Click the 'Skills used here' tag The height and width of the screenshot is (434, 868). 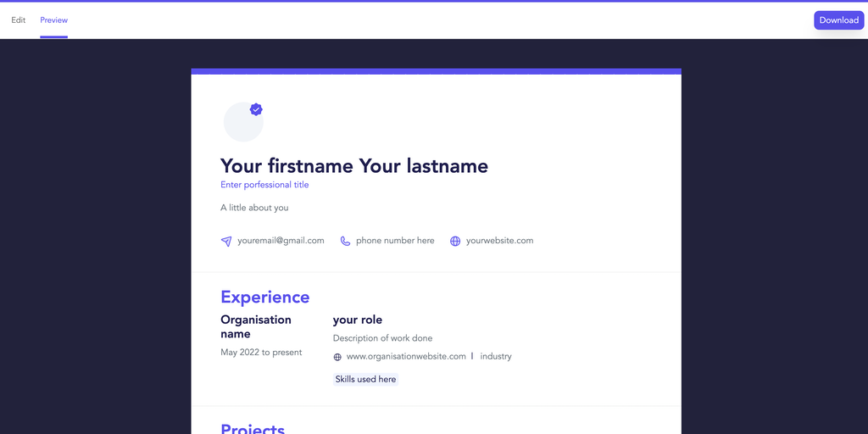coord(365,380)
